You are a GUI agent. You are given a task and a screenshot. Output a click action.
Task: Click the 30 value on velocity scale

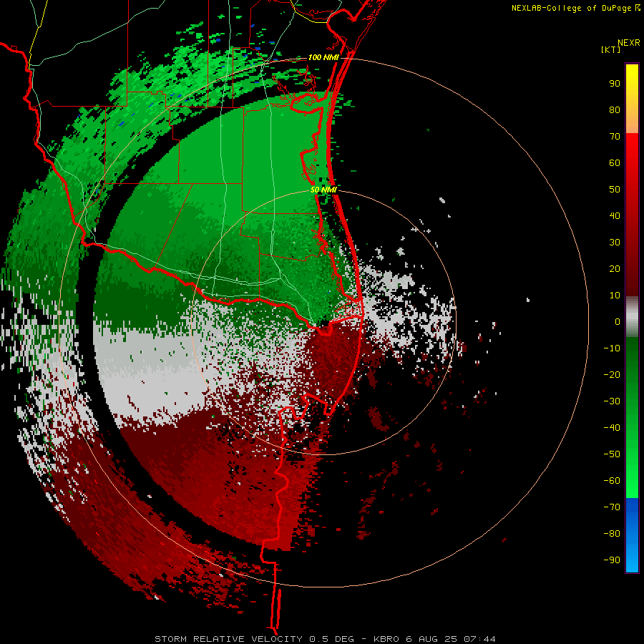coord(615,243)
